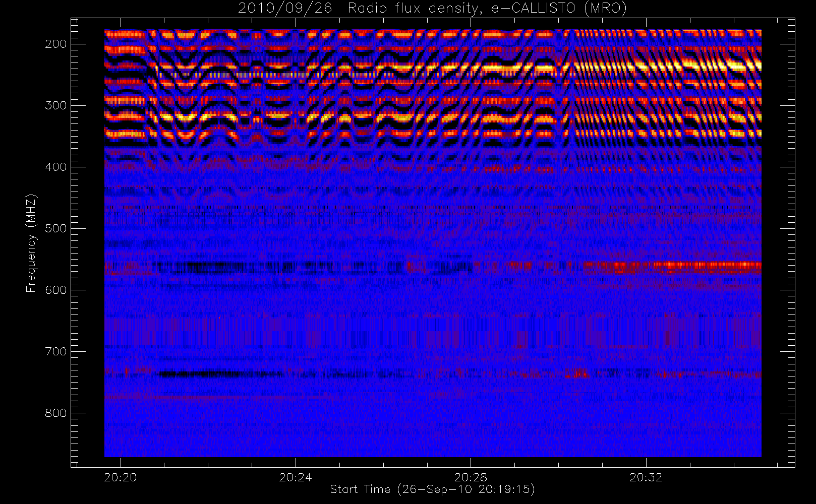Select the 500 frequency tick label
816x504 pixels.
pos(56,228)
